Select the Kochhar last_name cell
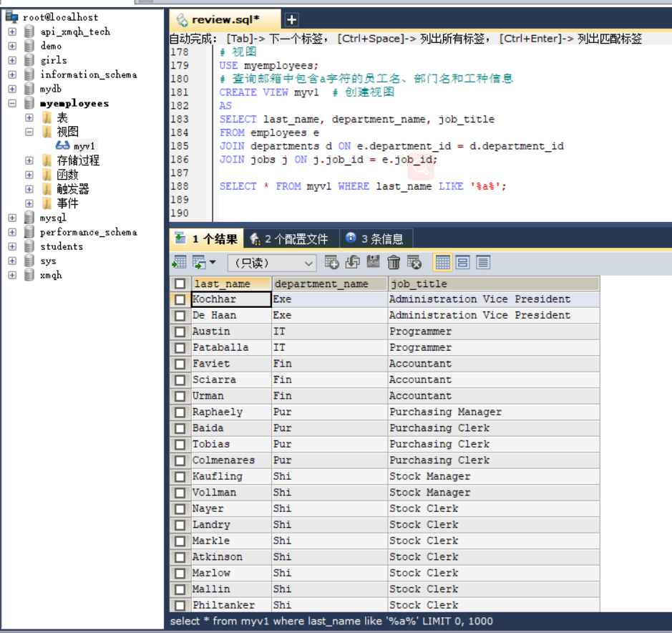This screenshot has width=672, height=633. (x=231, y=299)
